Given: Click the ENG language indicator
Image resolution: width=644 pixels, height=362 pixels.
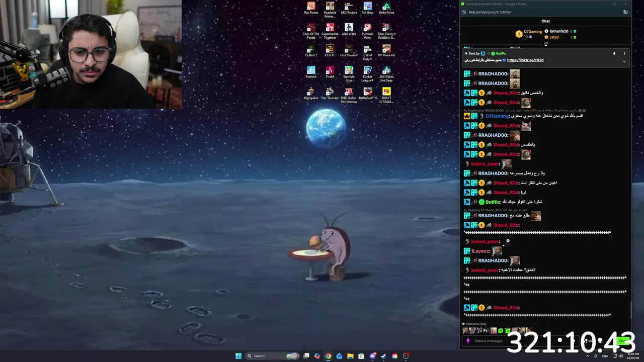Looking at the screenshot, I should tap(605, 356).
